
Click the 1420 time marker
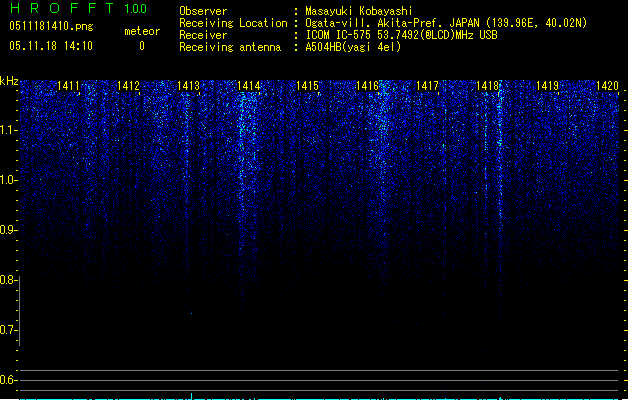click(x=607, y=85)
